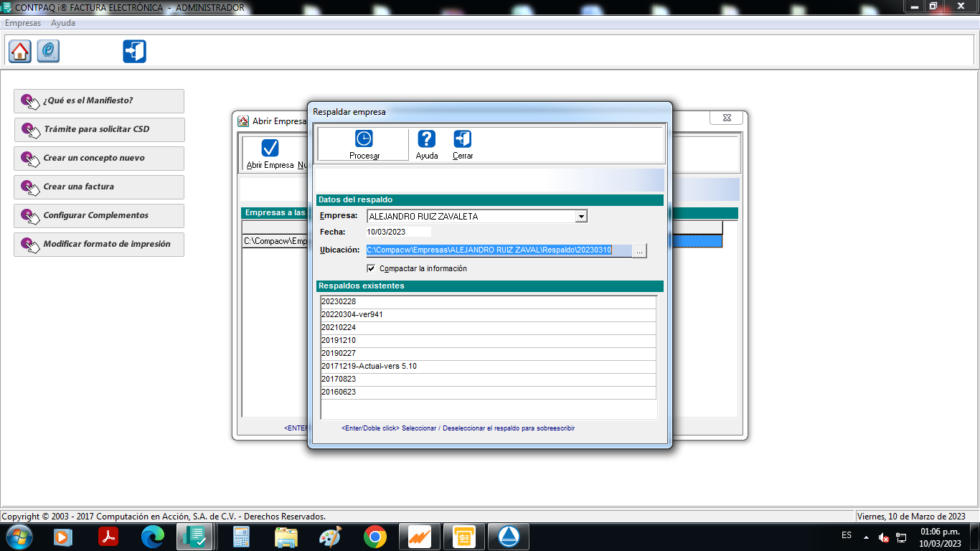This screenshot has width=980, height=551.
Task: Click Modificar formato de impresión button
Action: click(x=99, y=245)
